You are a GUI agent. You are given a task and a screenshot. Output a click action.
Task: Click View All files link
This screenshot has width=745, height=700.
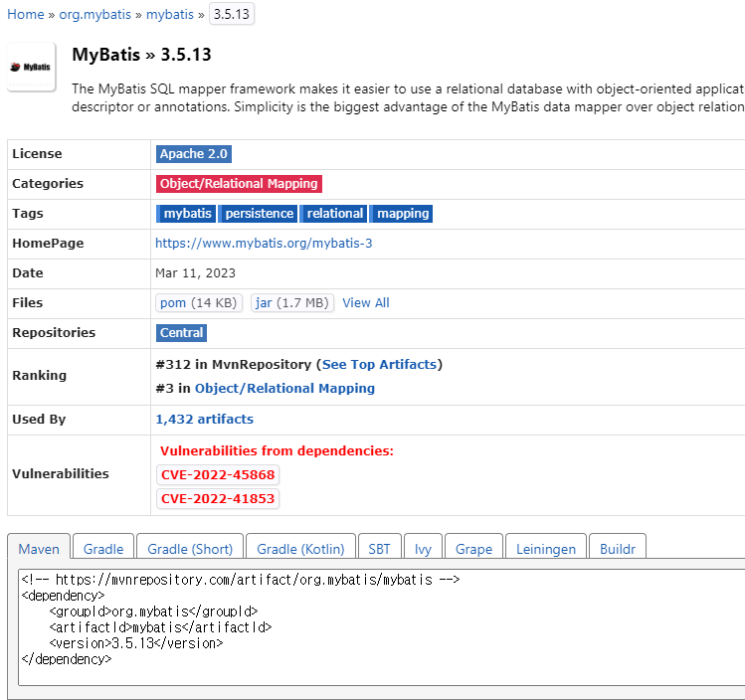tap(366, 303)
